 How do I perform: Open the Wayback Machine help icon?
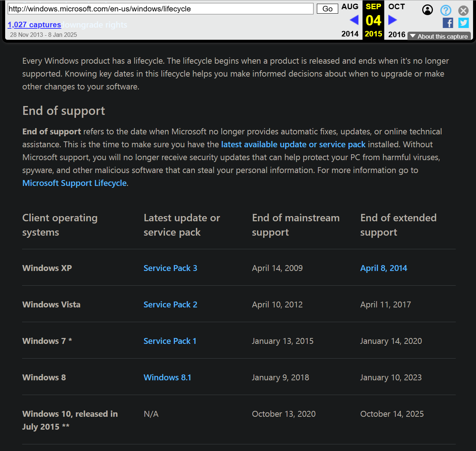446,10
